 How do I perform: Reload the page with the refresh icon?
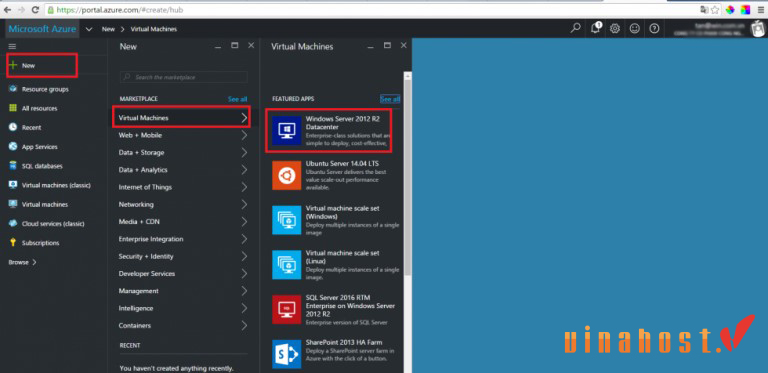tap(35, 9)
